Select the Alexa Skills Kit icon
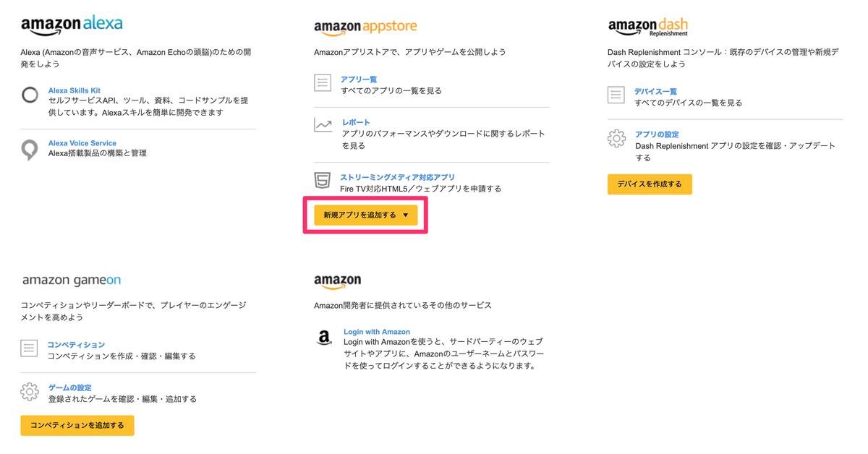Screen dimensions: 868x454 click(x=29, y=95)
